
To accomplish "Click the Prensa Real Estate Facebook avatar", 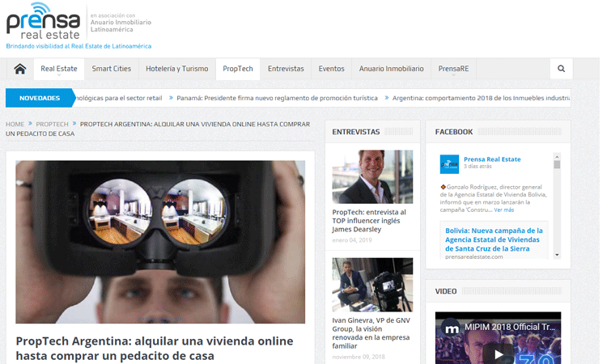I will 449,164.
